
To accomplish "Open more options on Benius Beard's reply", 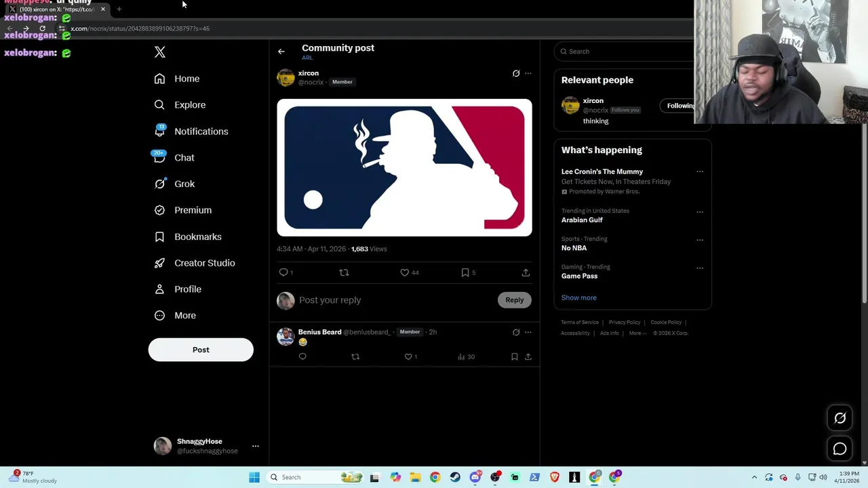I will coord(528,332).
